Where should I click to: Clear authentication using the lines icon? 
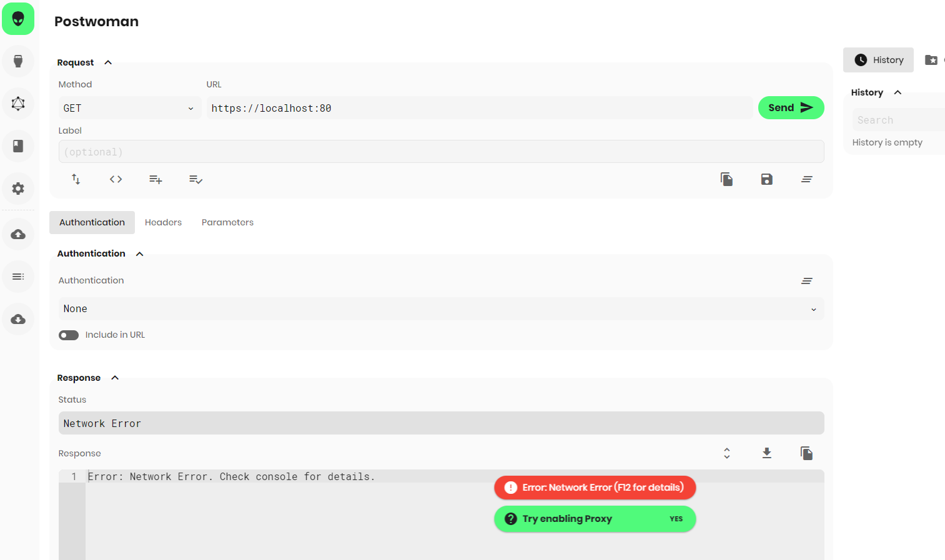click(807, 281)
